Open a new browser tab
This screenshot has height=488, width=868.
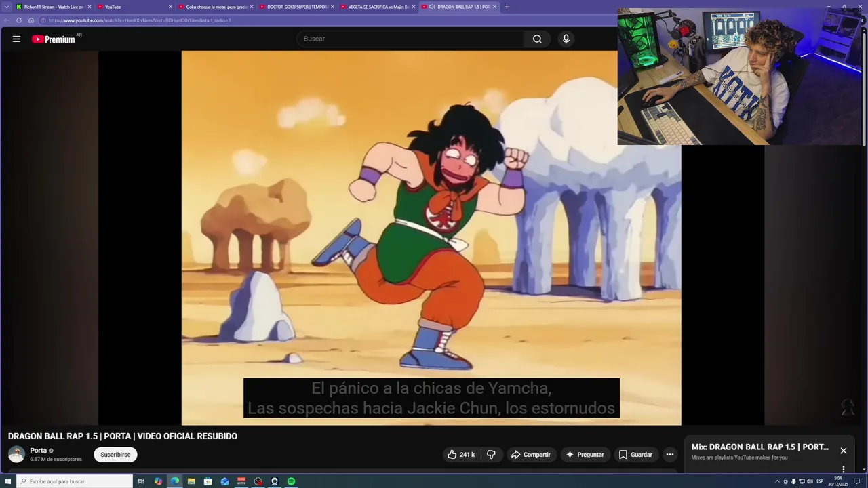[x=507, y=7]
